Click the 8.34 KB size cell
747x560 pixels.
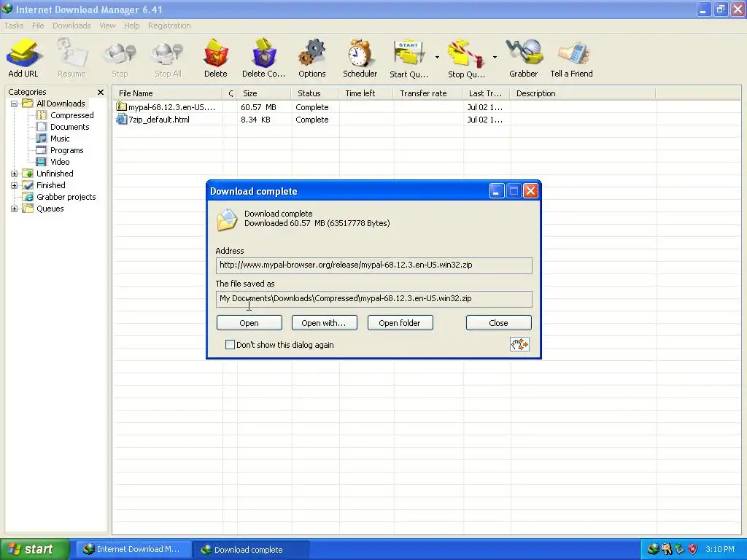click(255, 120)
